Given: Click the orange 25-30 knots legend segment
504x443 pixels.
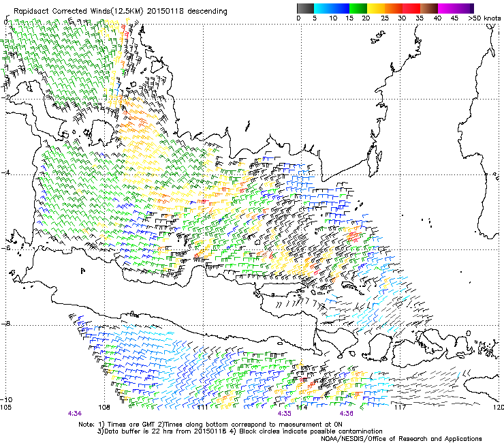Looking at the screenshot, I should click(x=394, y=8).
